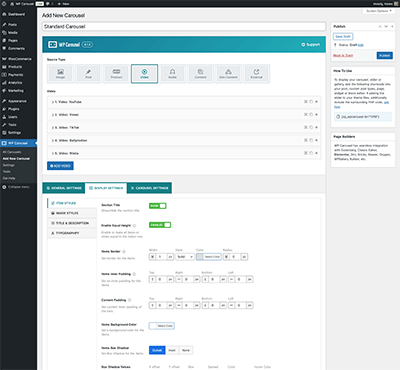The height and width of the screenshot is (370, 400).
Task: Click the border Radius input field
Action: coord(235,257)
